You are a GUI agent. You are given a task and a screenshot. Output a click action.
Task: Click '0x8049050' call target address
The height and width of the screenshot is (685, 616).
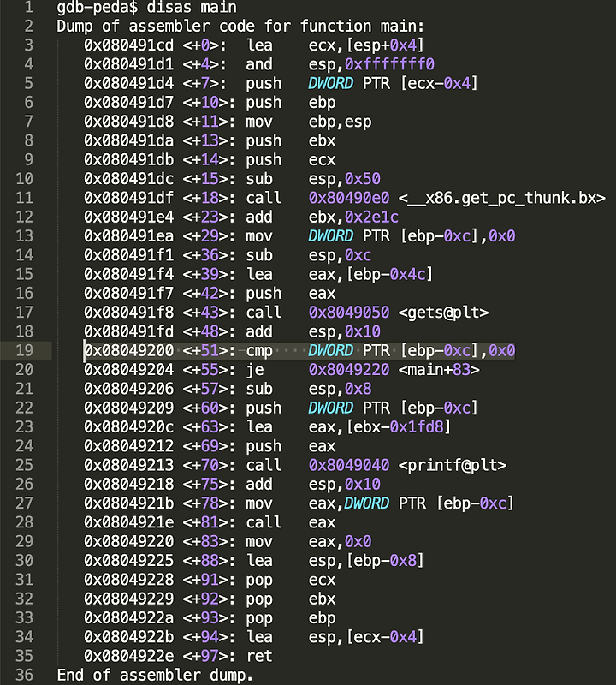tap(349, 313)
